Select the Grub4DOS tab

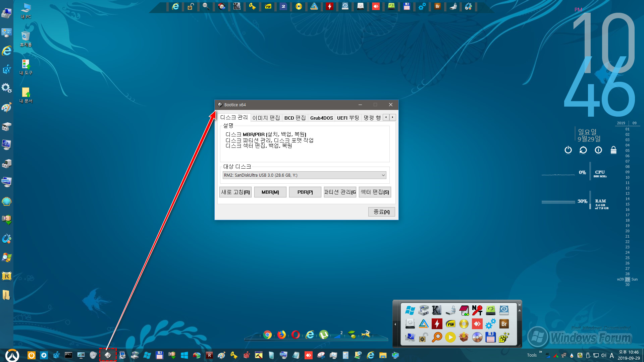pyautogui.click(x=321, y=118)
